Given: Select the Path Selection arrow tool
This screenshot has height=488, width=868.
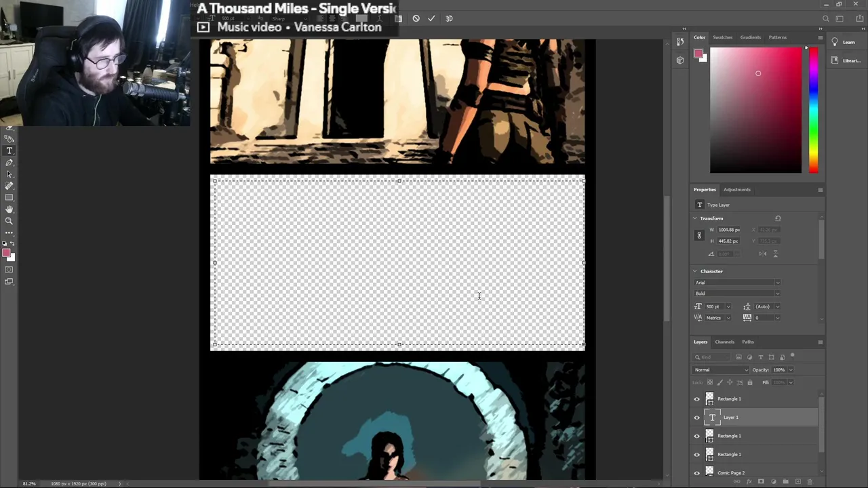Looking at the screenshot, I should click(x=9, y=174).
